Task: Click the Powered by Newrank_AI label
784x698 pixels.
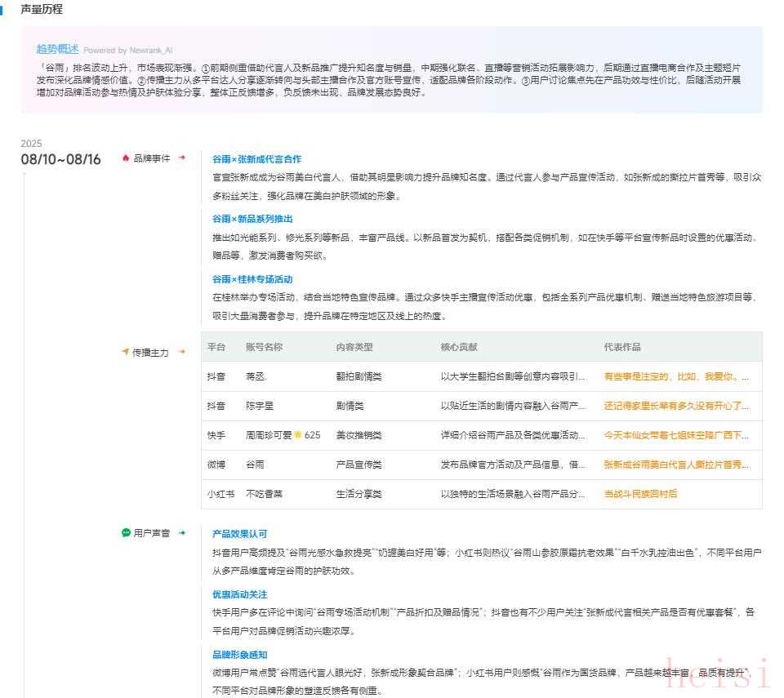Action: [128, 50]
